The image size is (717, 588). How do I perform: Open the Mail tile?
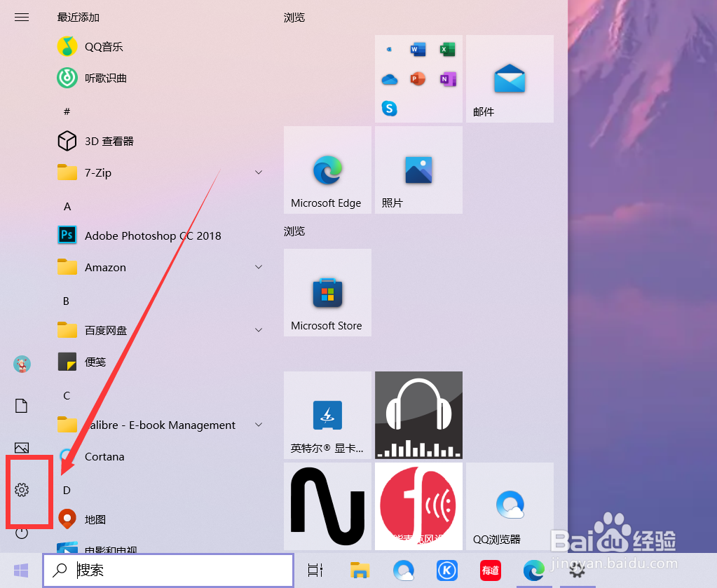(x=510, y=78)
